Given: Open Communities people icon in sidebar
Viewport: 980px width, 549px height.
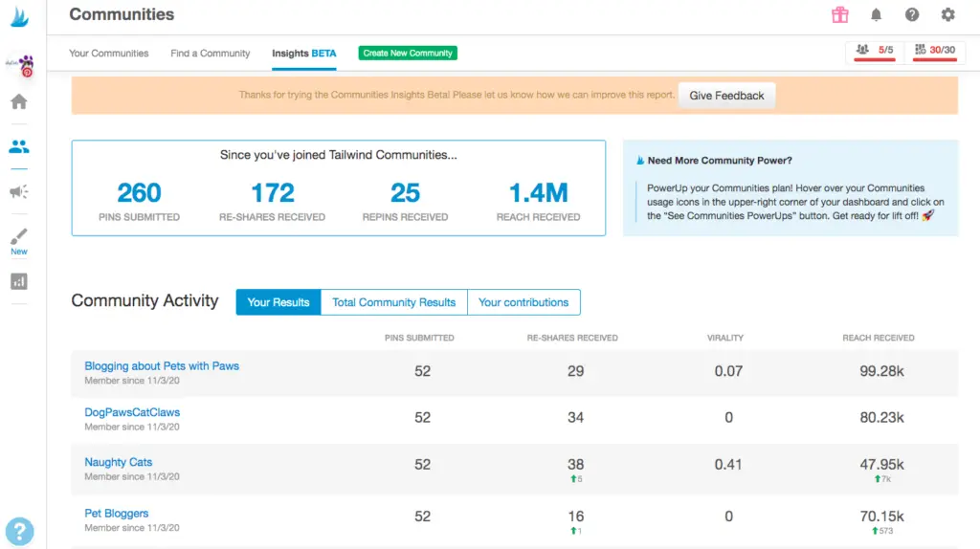Looking at the screenshot, I should pyautogui.click(x=19, y=146).
